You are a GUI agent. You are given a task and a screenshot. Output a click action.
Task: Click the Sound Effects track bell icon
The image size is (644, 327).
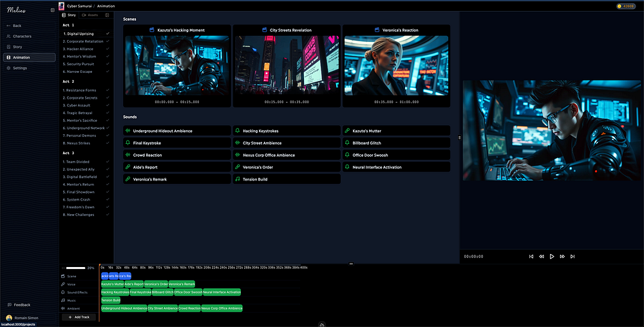tap(63, 292)
